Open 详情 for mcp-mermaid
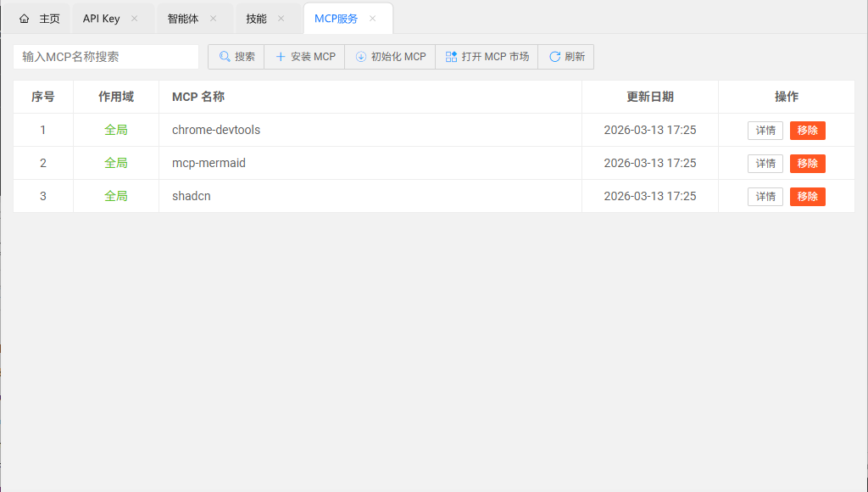The width and height of the screenshot is (868, 492). coord(765,164)
